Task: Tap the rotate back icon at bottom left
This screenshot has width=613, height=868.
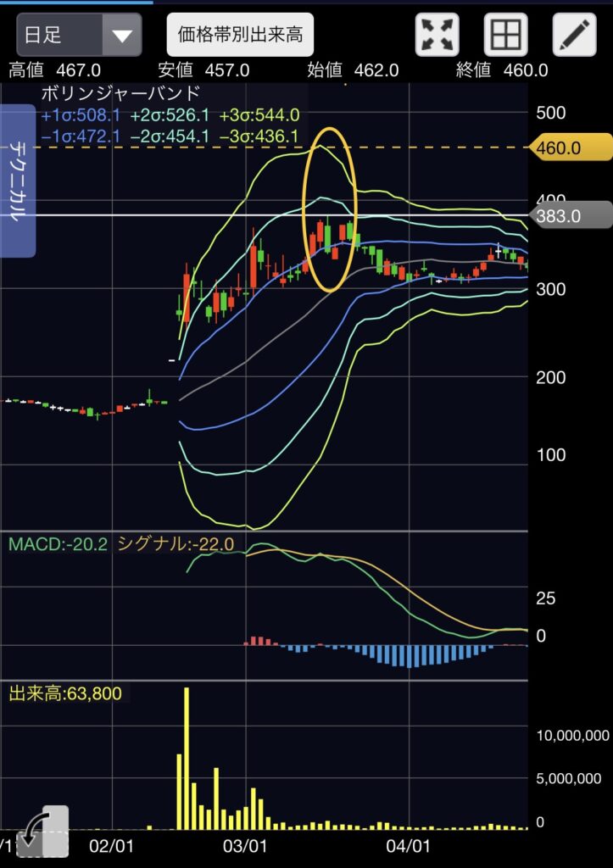Action: click(42, 832)
